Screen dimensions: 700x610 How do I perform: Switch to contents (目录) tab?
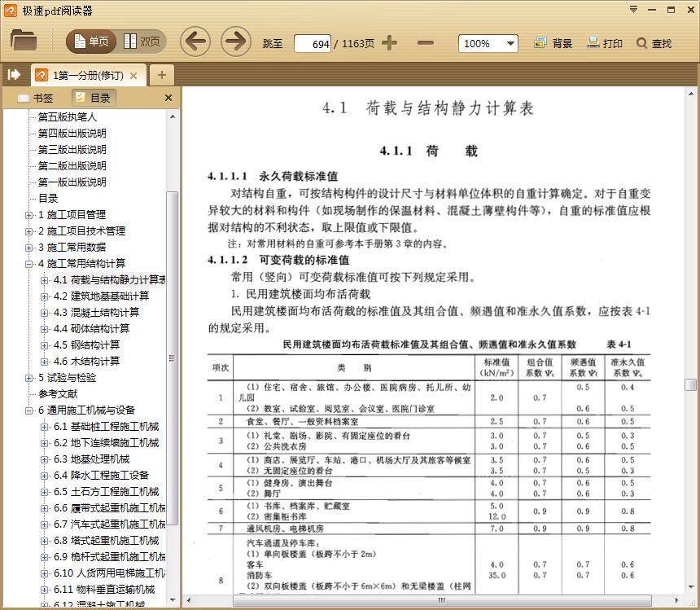(94, 98)
